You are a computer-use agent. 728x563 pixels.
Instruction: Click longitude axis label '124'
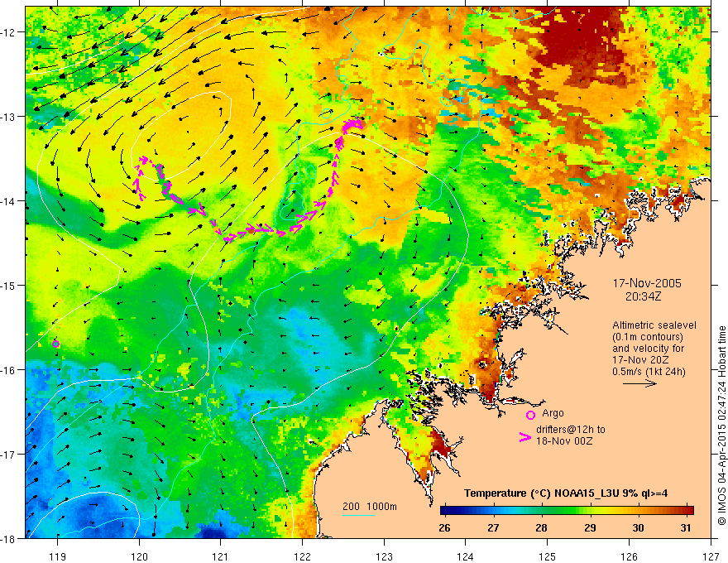click(x=466, y=556)
